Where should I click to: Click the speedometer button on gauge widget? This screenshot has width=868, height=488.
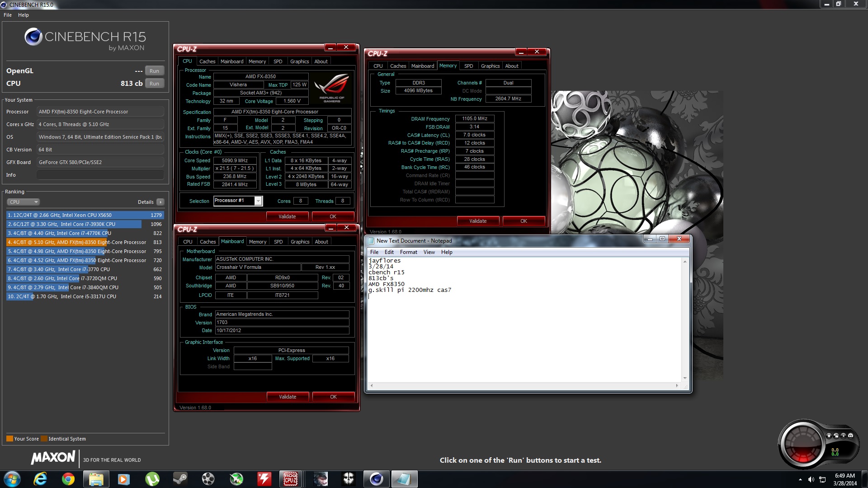tap(850, 436)
